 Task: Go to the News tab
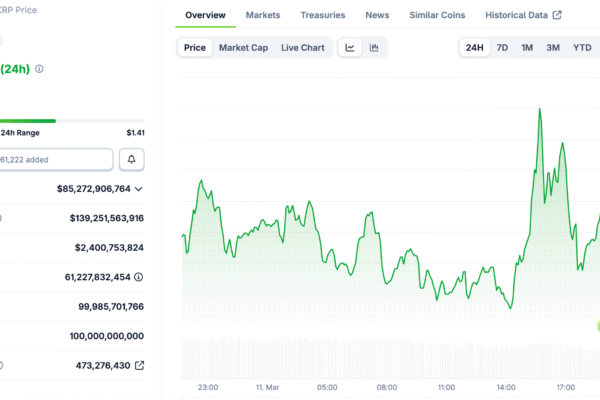point(377,15)
